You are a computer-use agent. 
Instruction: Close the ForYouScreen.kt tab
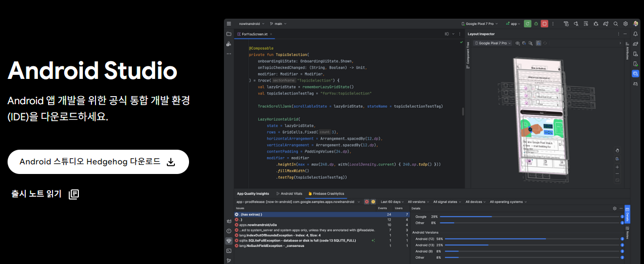click(271, 34)
